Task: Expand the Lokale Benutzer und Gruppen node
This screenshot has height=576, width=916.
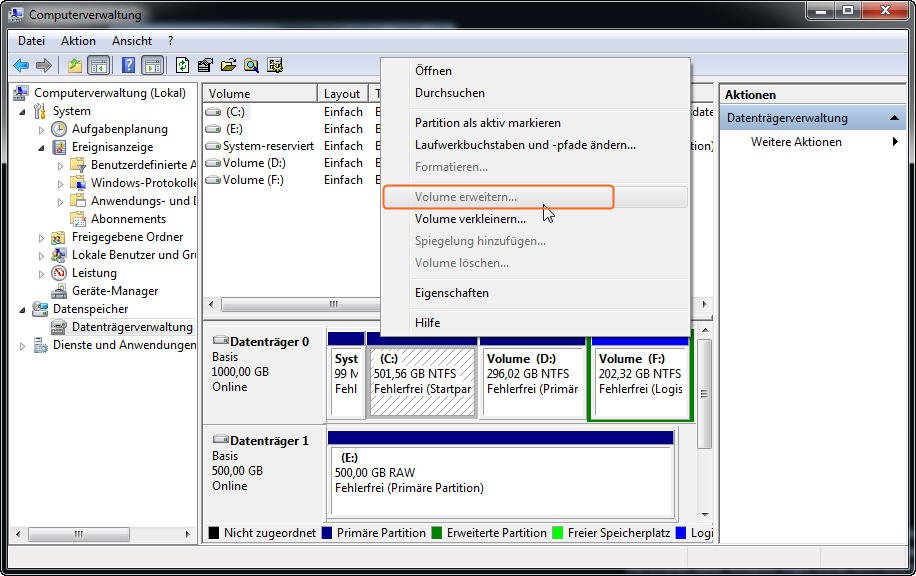Action: click(x=41, y=256)
